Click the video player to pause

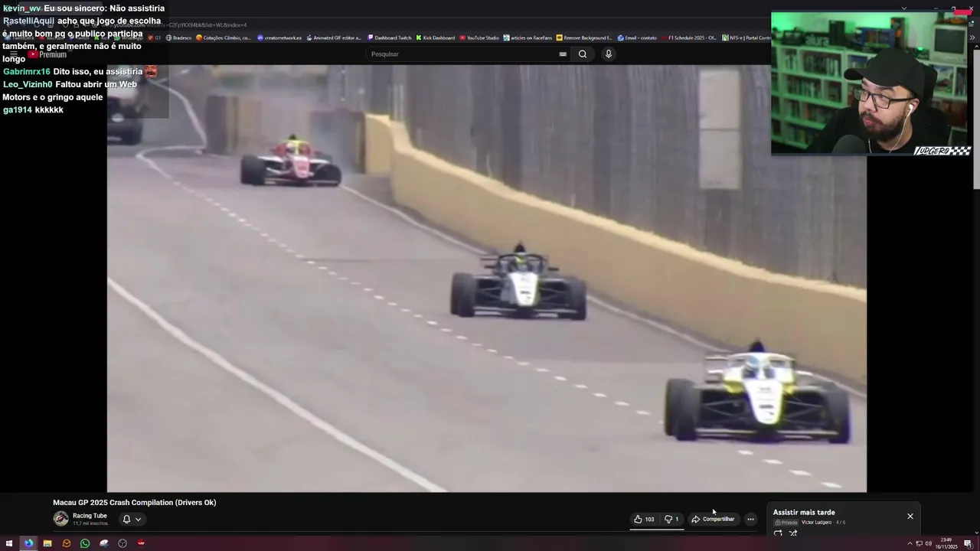coord(486,278)
